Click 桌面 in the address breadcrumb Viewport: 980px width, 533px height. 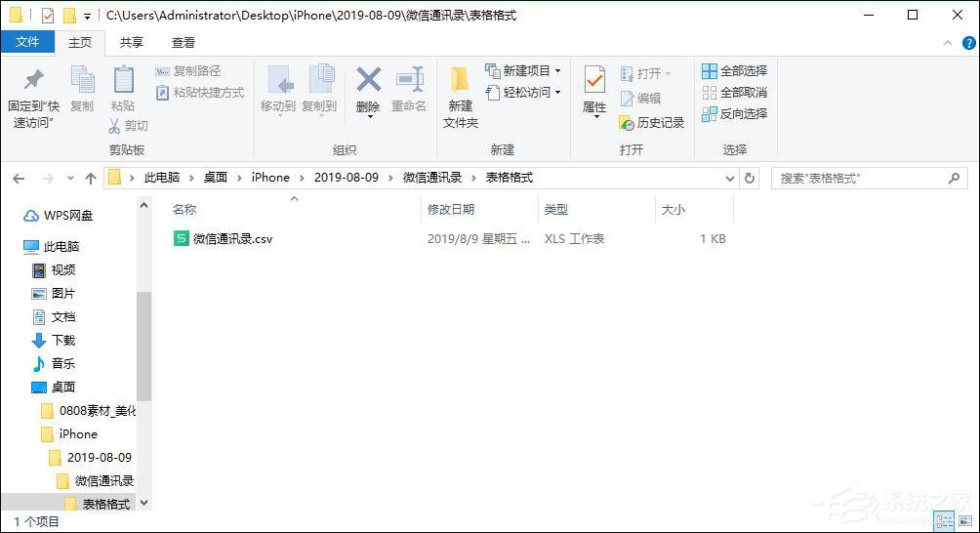(x=216, y=178)
